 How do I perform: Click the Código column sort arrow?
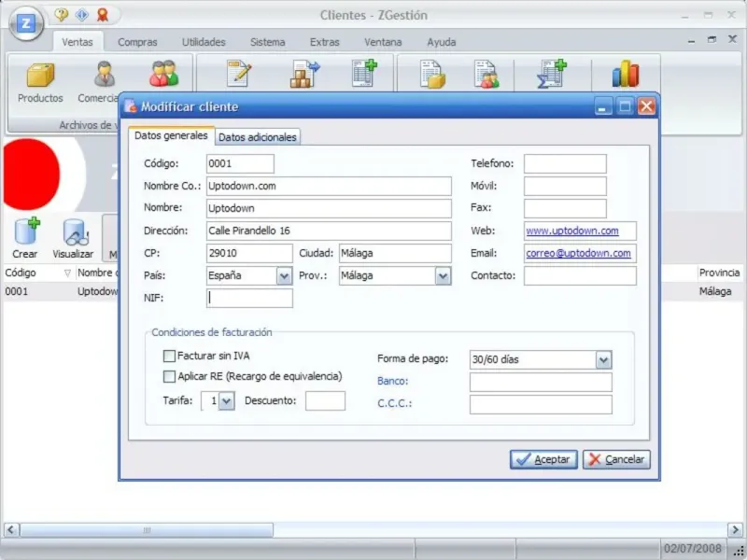click(x=67, y=273)
